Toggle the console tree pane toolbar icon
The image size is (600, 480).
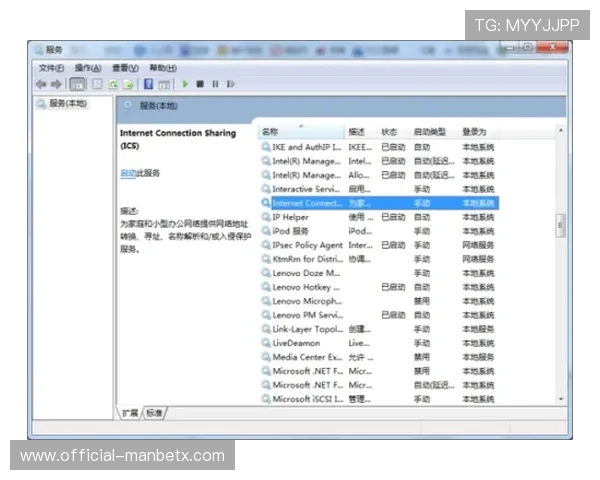tap(78, 84)
